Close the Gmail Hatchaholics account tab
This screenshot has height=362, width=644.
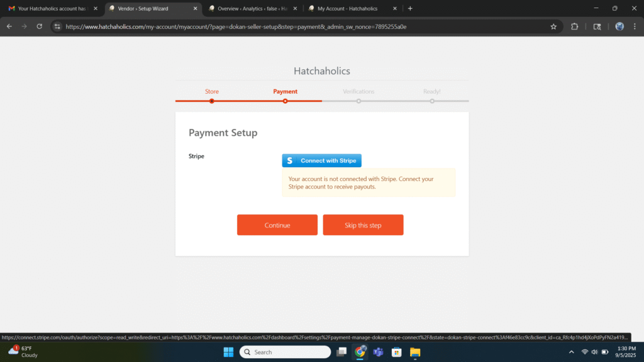(96, 8)
